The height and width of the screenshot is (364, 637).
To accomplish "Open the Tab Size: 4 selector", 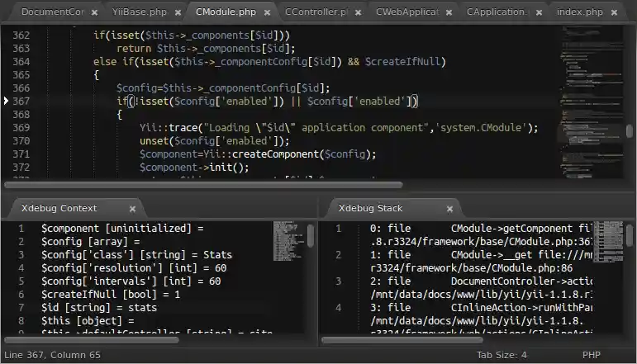I will coord(502,355).
